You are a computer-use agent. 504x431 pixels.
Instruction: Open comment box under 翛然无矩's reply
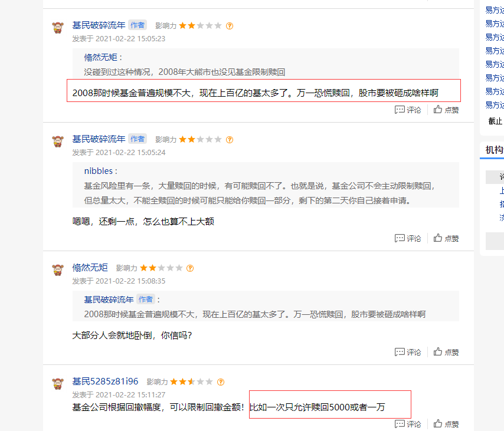[x=408, y=352]
